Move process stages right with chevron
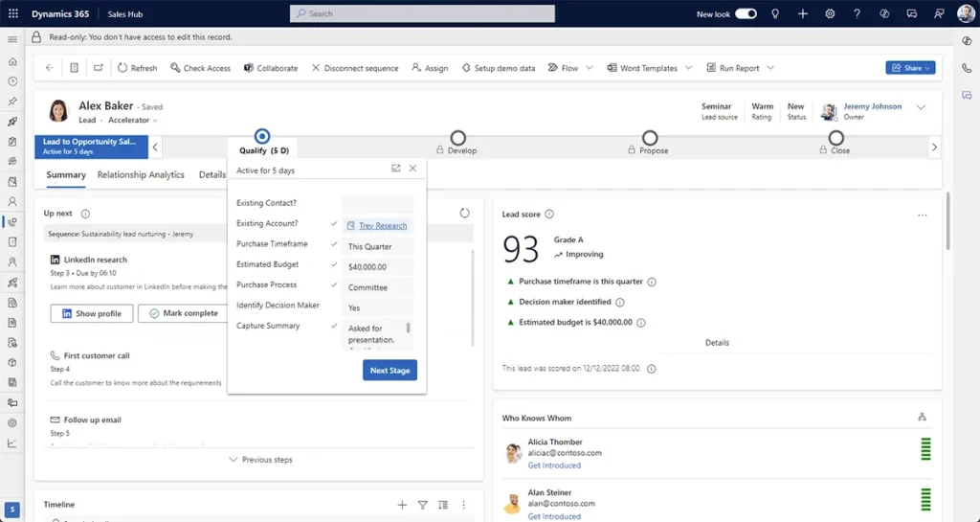The width and height of the screenshot is (980, 522). [x=934, y=148]
